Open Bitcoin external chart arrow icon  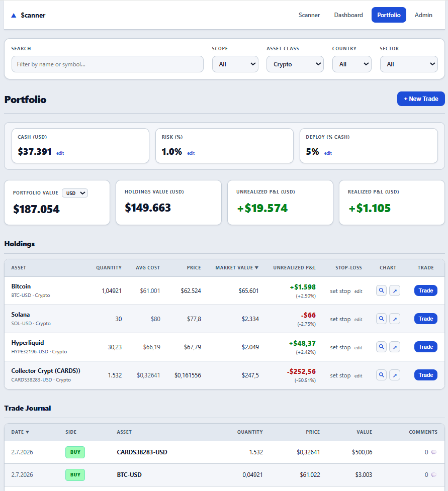click(x=395, y=290)
